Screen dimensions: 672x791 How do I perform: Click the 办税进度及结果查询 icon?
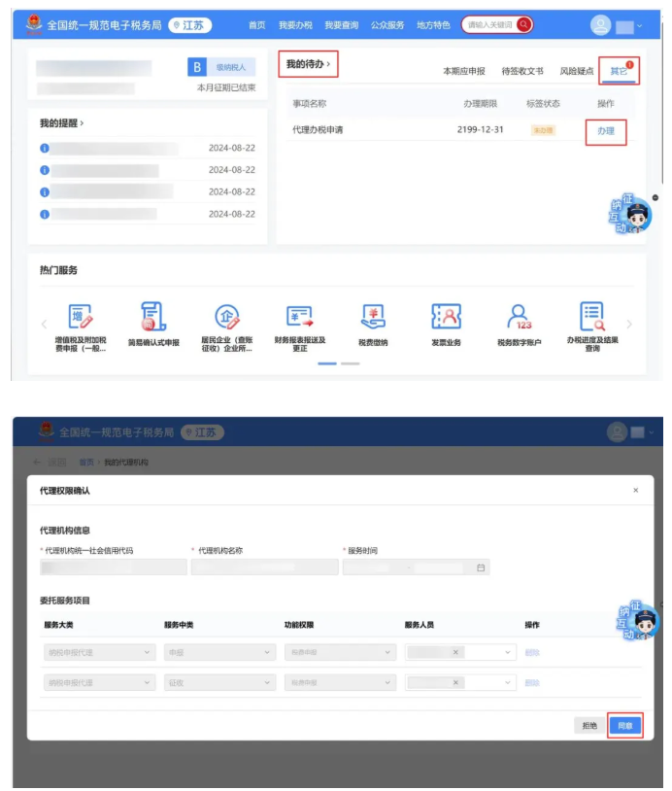(x=591, y=316)
